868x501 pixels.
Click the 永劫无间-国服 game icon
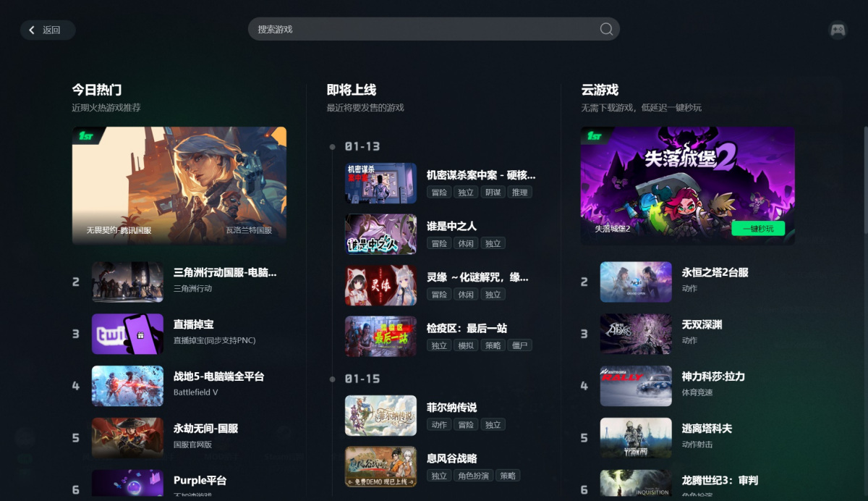point(127,438)
